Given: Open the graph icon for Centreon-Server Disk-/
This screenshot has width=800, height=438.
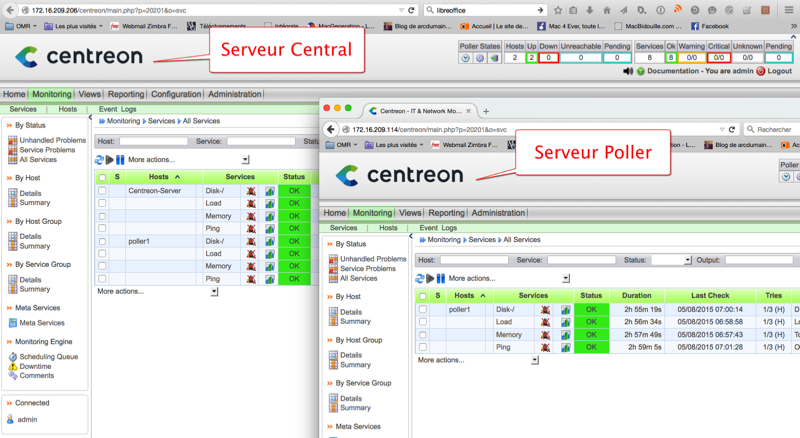Looking at the screenshot, I should click(x=270, y=190).
